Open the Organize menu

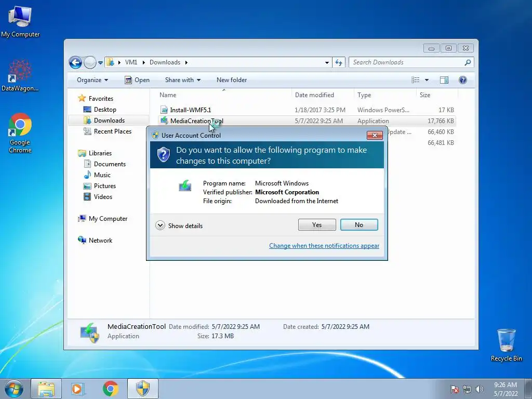(92, 80)
